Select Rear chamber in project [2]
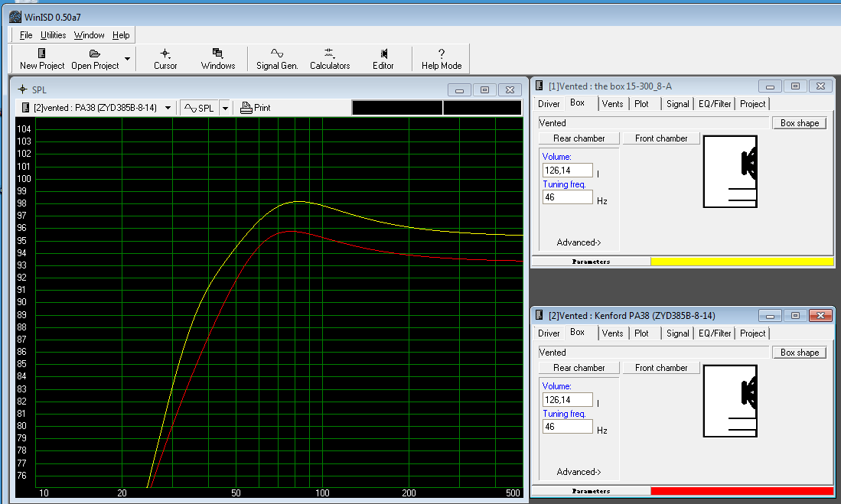The image size is (841, 504). pyautogui.click(x=579, y=368)
